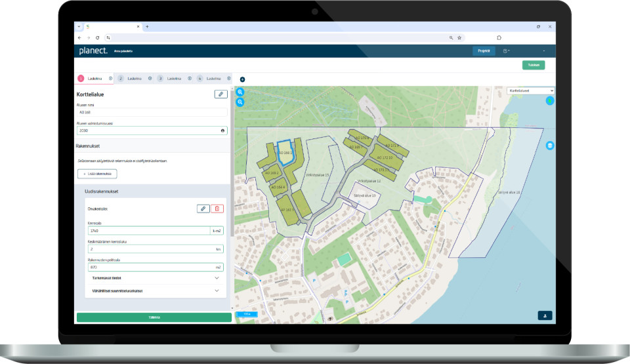This screenshot has height=364, width=630.
Task: Expand the Tarkentavat tiedot section
Action: [155, 278]
